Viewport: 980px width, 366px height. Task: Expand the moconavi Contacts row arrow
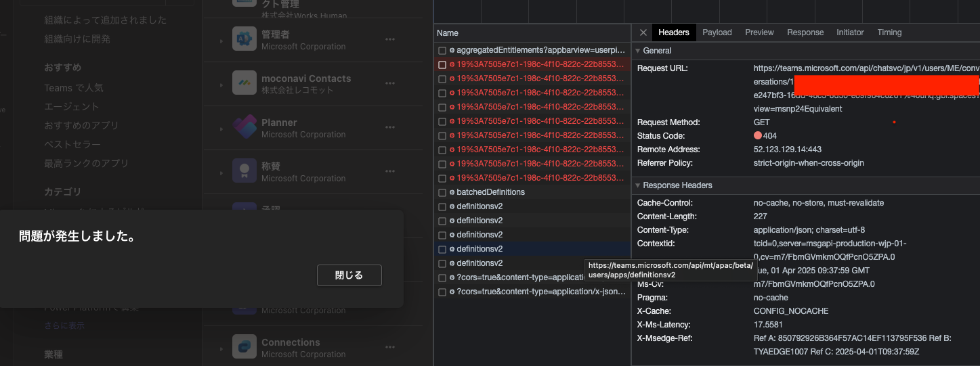221,85
